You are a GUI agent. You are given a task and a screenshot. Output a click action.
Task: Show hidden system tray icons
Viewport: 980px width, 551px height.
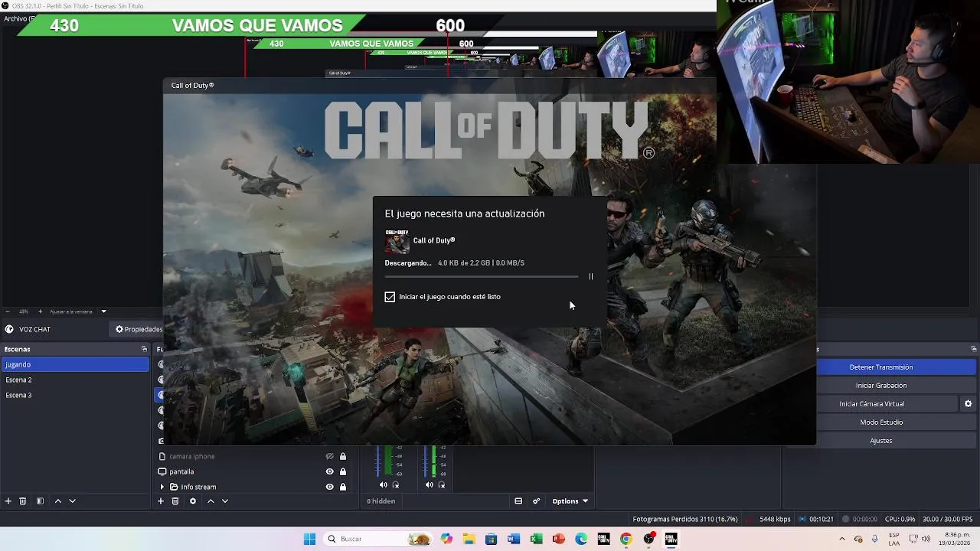843,539
